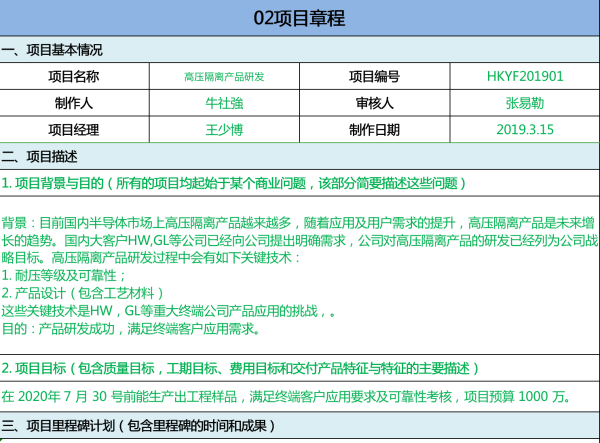Click the line starting 这些关键技术是HW
Viewport: 600px width, 443px height.
(168, 311)
